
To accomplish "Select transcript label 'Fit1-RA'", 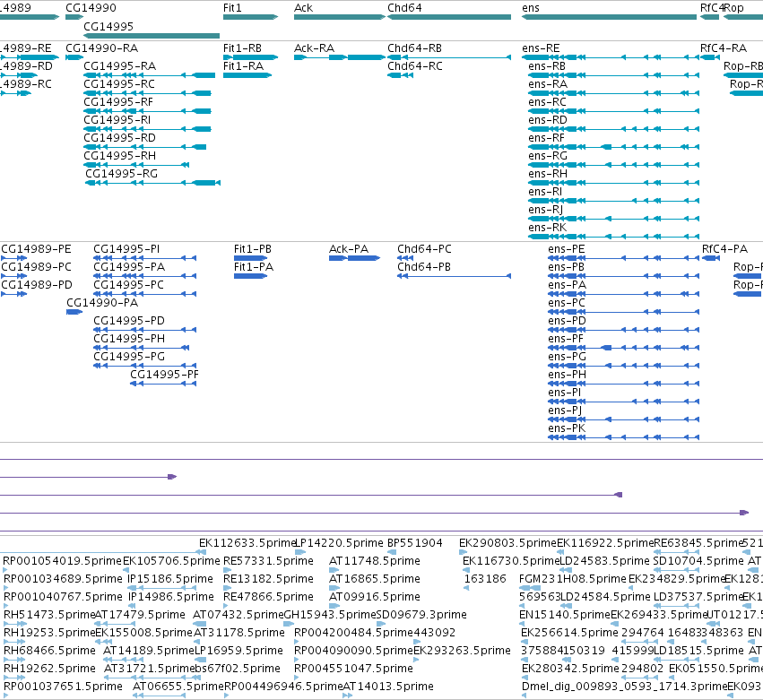I will point(243,66).
